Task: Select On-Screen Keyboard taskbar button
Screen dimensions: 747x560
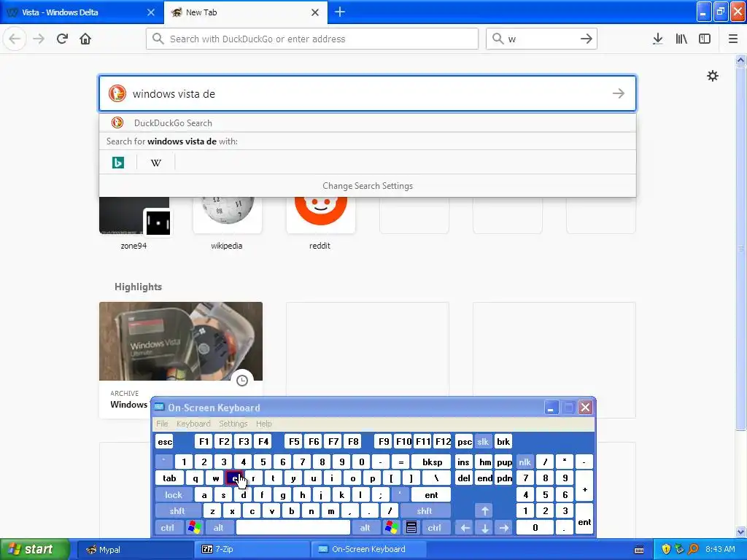Action: tap(368, 550)
